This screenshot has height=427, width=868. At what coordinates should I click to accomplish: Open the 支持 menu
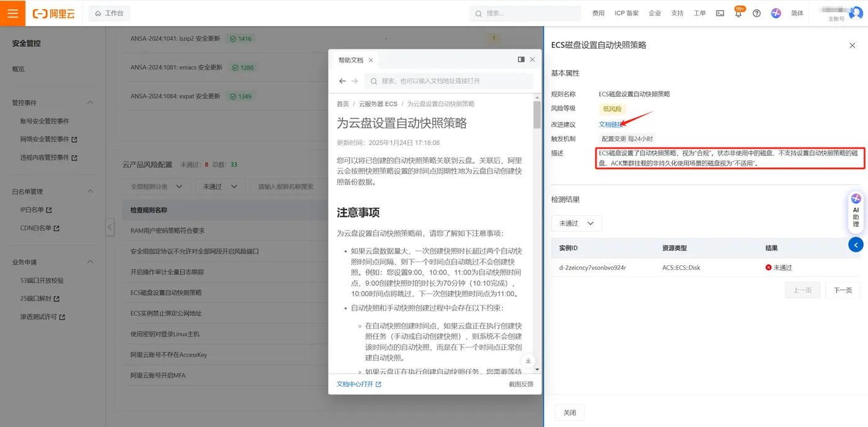coord(677,13)
